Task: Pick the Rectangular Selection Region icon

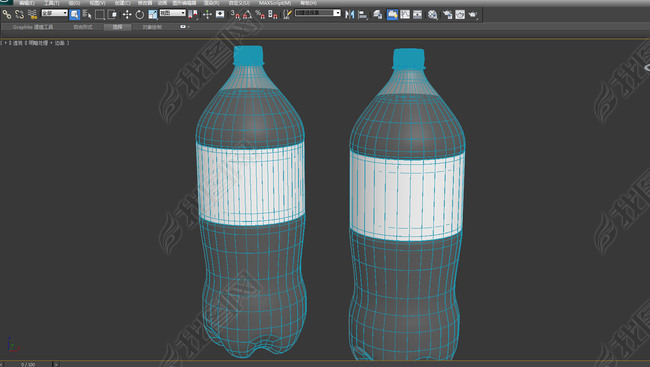Action: [x=99, y=15]
